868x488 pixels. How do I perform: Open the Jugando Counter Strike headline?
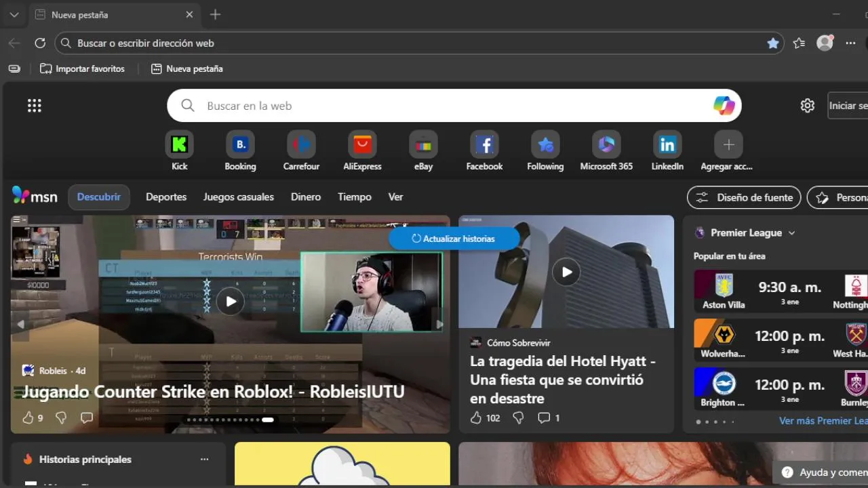click(213, 392)
